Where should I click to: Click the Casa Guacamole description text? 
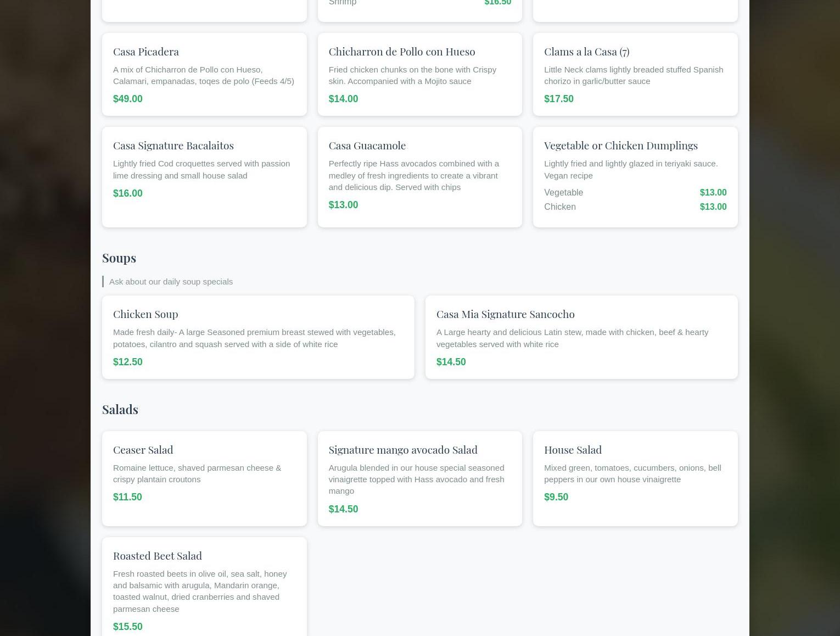(414, 175)
